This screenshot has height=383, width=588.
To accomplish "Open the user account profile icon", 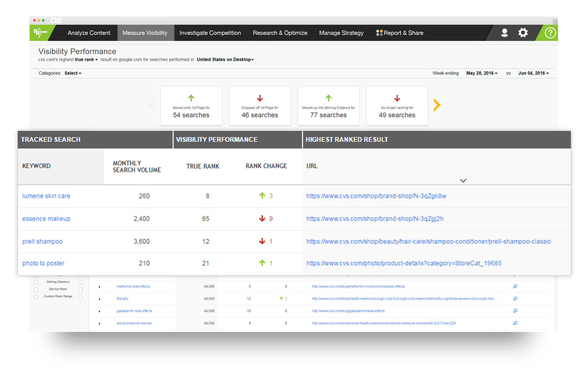I will coord(504,33).
